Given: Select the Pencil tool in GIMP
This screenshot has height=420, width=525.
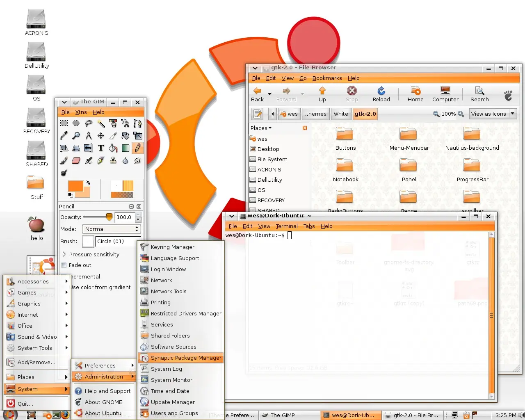Looking at the screenshot, I should [x=138, y=148].
